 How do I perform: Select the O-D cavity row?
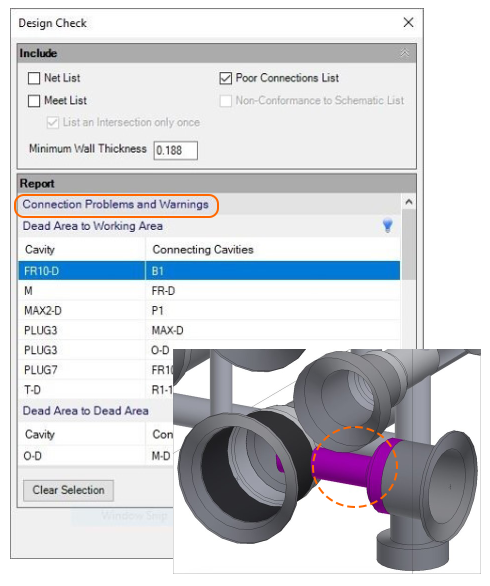(96, 456)
